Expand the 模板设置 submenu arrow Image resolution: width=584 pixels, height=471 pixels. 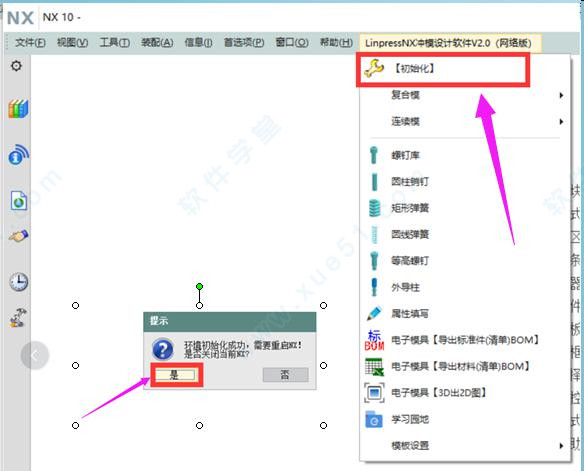(x=561, y=446)
